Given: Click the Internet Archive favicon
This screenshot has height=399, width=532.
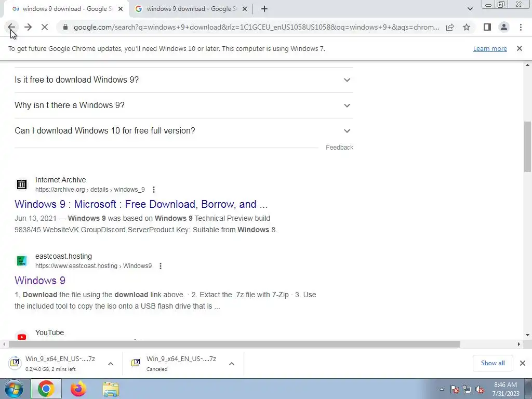Looking at the screenshot, I should 22,184.
